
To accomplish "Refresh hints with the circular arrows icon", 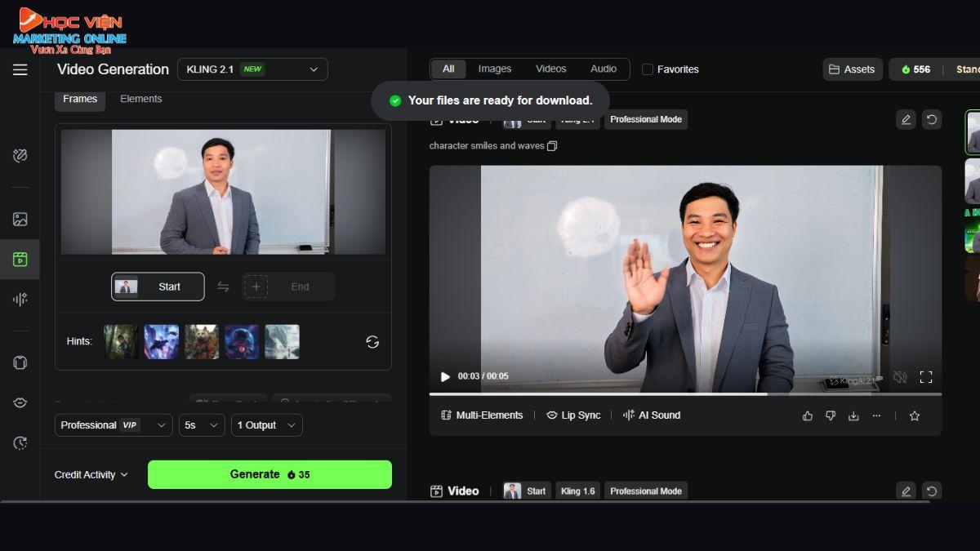I will 372,342.
